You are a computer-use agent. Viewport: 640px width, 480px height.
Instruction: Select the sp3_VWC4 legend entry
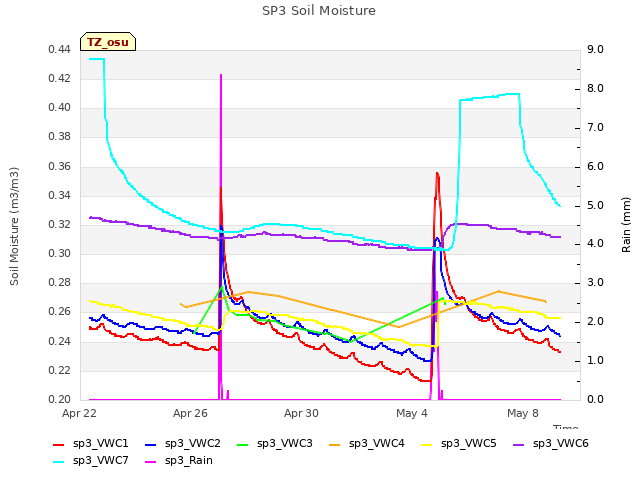367,444
